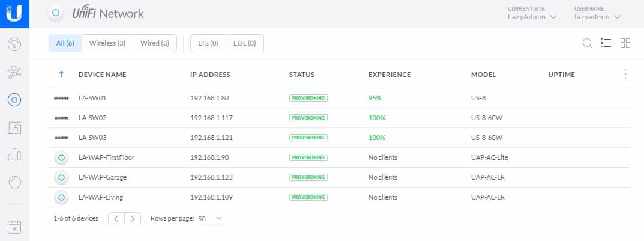Click IP address 192.168.1.109

point(211,197)
